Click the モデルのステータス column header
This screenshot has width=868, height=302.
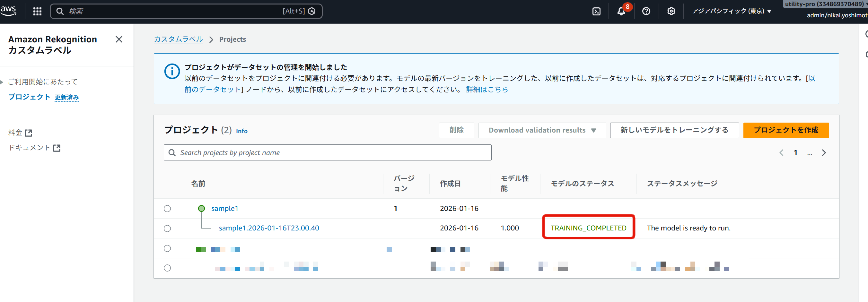click(582, 184)
